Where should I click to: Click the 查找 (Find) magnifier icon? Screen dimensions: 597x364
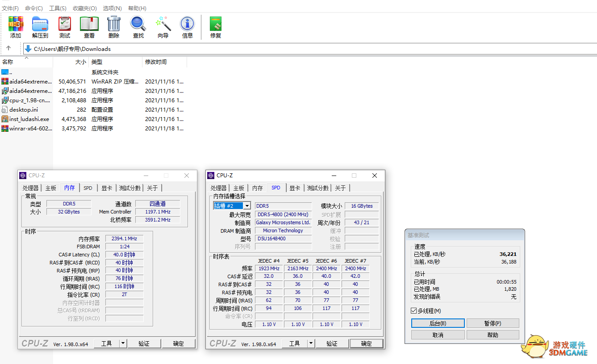138,24
